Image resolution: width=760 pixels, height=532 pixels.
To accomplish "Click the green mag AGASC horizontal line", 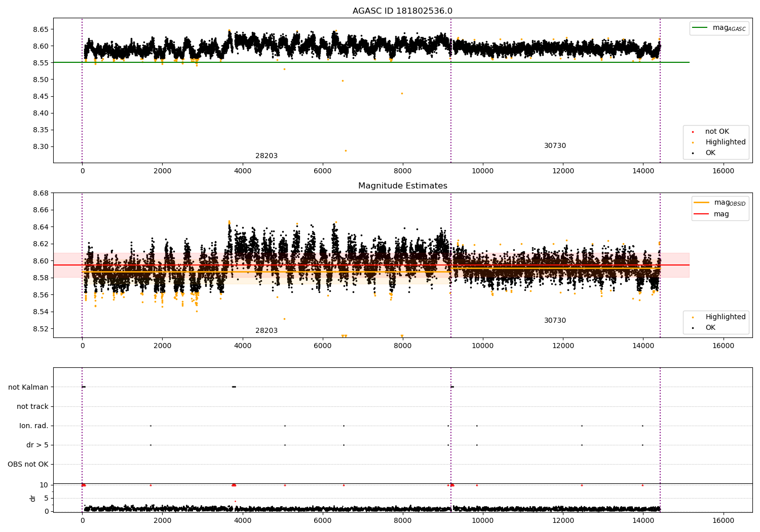I will (x=371, y=62).
